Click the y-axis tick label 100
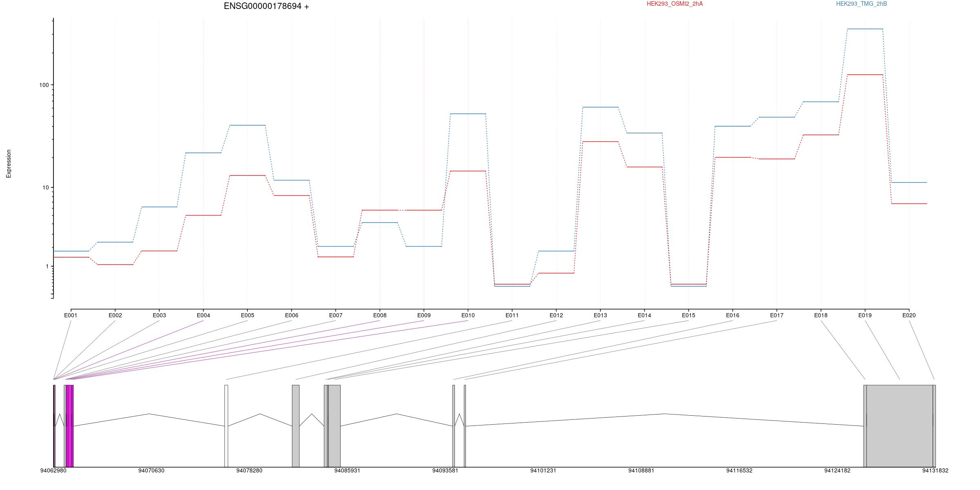This screenshot has width=980, height=490. (44, 85)
